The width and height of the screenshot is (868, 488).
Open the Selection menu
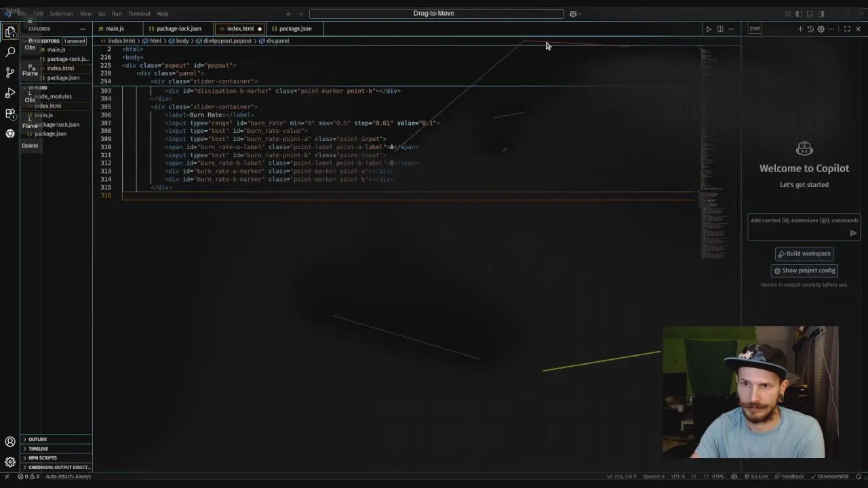tap(61, 14)
